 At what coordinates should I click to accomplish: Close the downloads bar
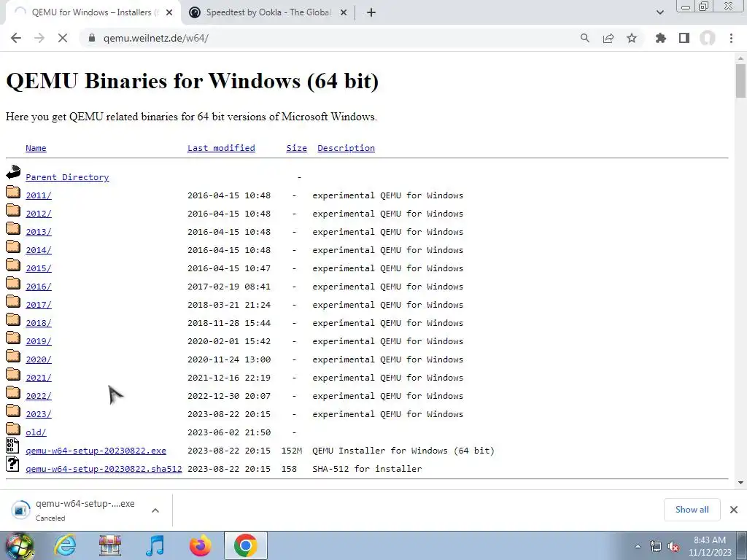pyautogui.click(x=734, y=510)
